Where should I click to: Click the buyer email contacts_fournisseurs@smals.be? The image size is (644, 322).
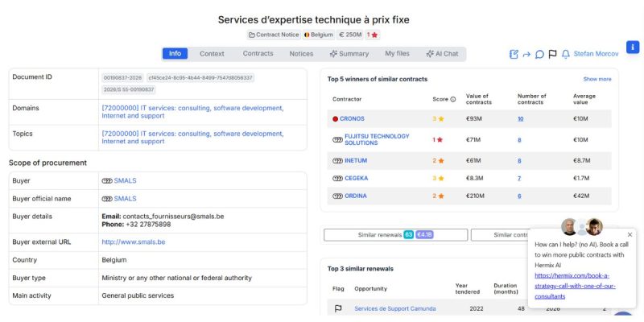pyautogui.click(x=173, y=217)
